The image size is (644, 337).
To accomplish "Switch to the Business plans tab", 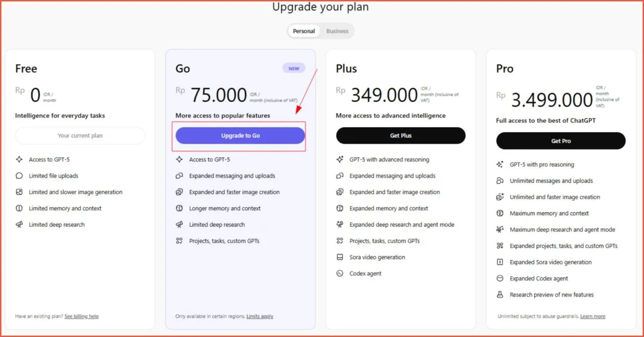I will 337,31.
